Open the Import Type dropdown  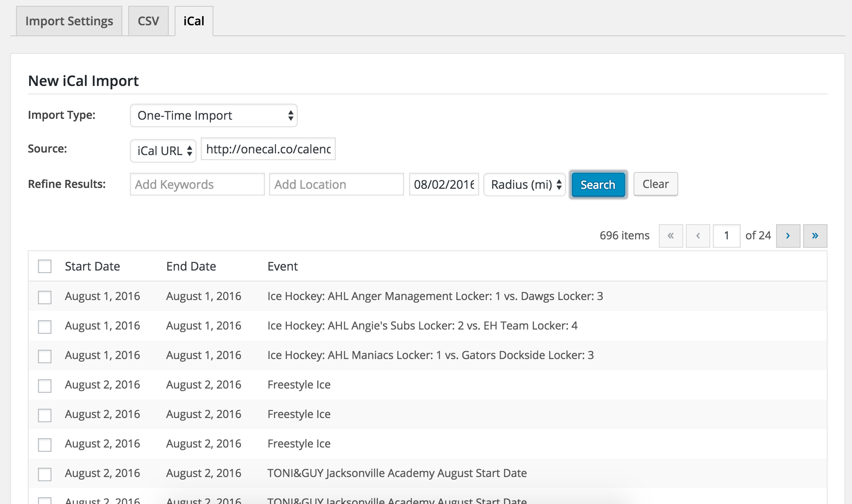213,115
